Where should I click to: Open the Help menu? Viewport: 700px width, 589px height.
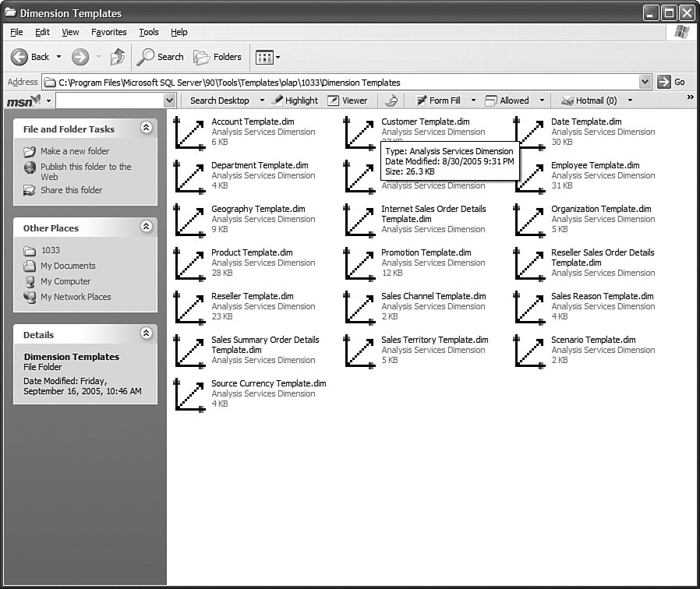coord(179,32)
